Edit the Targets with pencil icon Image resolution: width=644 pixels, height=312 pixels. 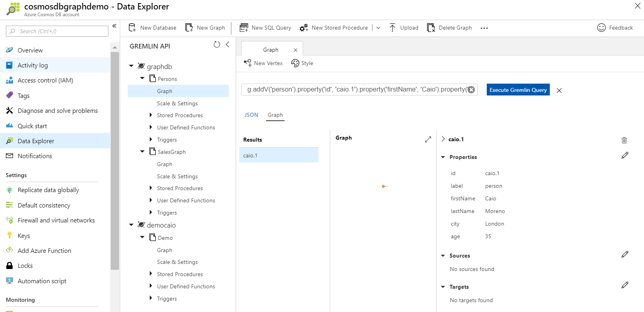(x=625, y=285)
